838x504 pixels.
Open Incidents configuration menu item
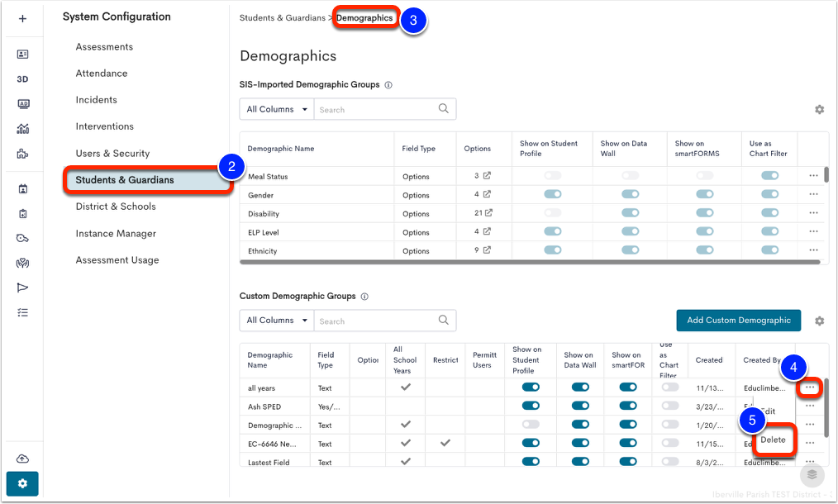[96, 100]
